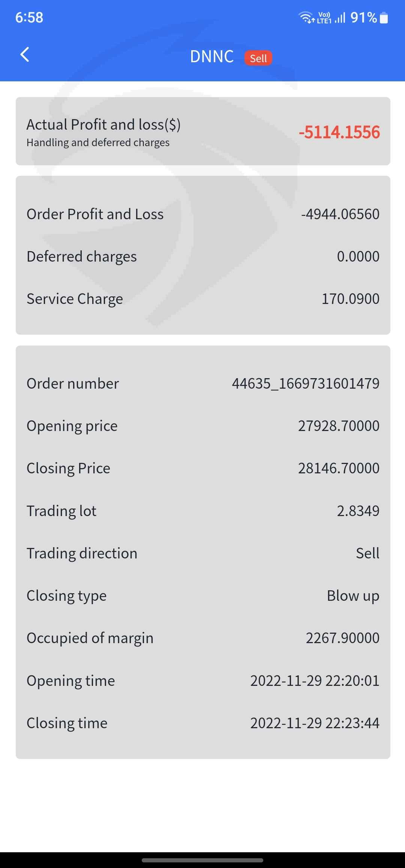The image size is (405, 868).
Task: Tap the clock showing 6:58
Action: [29, 18]
